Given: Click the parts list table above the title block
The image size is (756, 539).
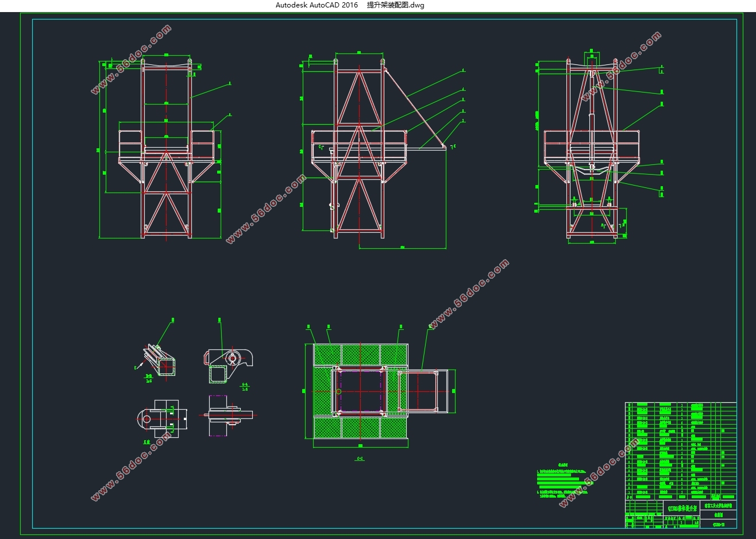Looking at the screenshot, I should [681, 452].
